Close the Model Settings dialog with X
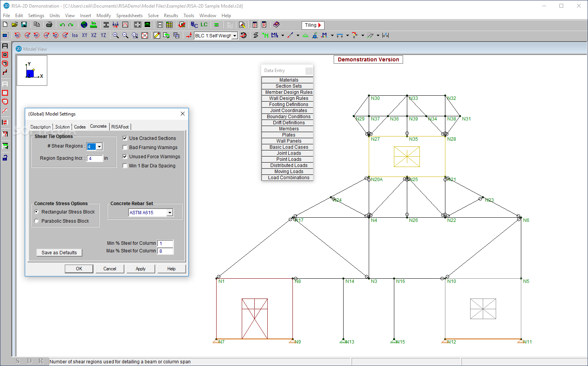 tap(183, 114)
